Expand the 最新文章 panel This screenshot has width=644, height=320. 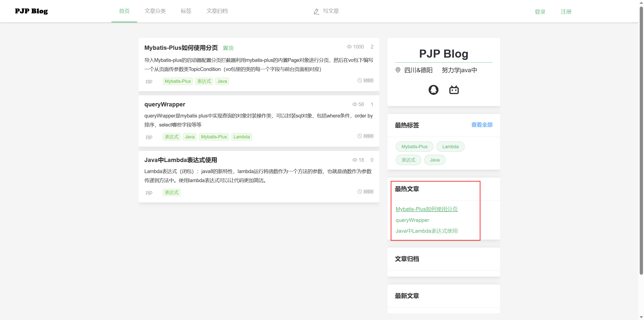[407, 296]
